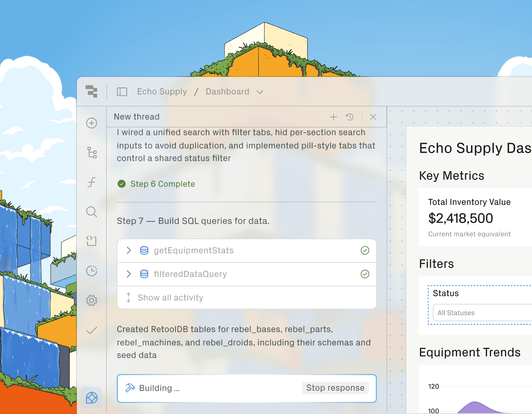Screen dimensions: 532x414
Task: Open the functions panel with f icon
Action: click(x=91, y=182)
